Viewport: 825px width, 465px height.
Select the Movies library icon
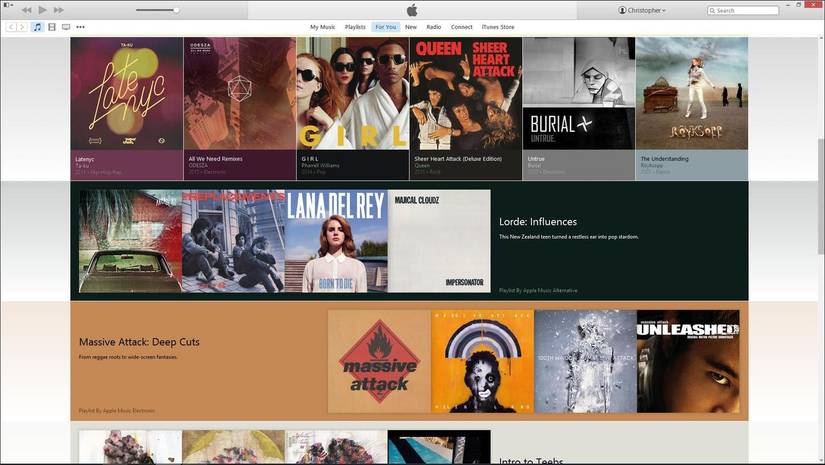click(52, 27)
